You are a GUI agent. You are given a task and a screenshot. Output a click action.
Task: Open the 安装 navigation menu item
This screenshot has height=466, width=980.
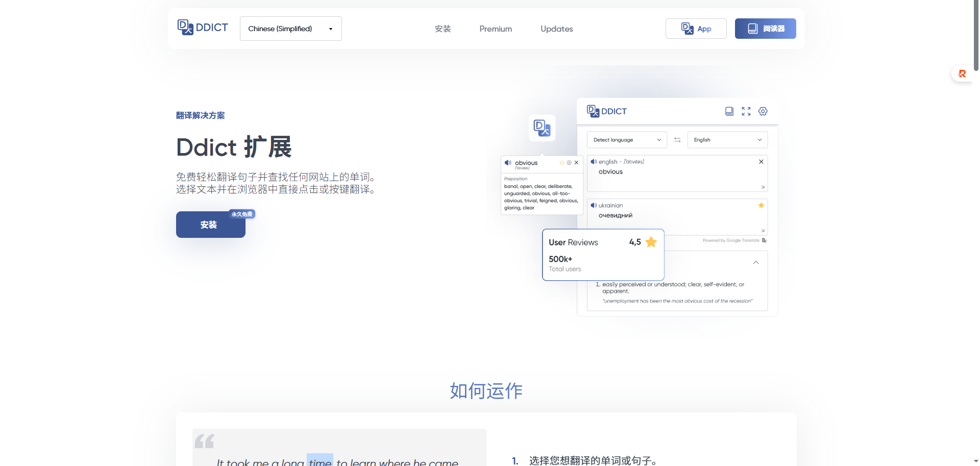click(x=443, y=29)
